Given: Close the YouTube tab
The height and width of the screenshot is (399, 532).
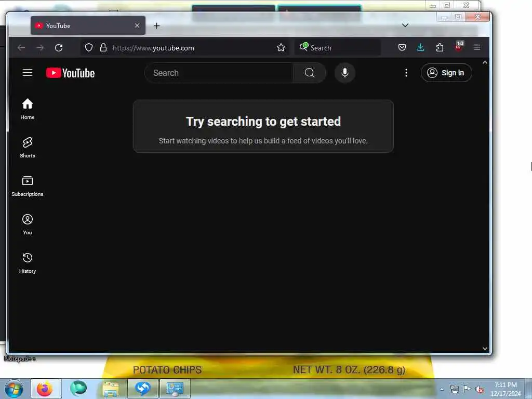Looking at the screenshot, I should 137,25.
